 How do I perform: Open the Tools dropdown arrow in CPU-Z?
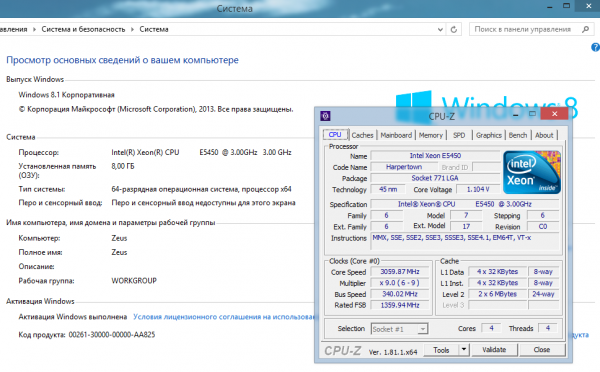click(x=463, y=349)
